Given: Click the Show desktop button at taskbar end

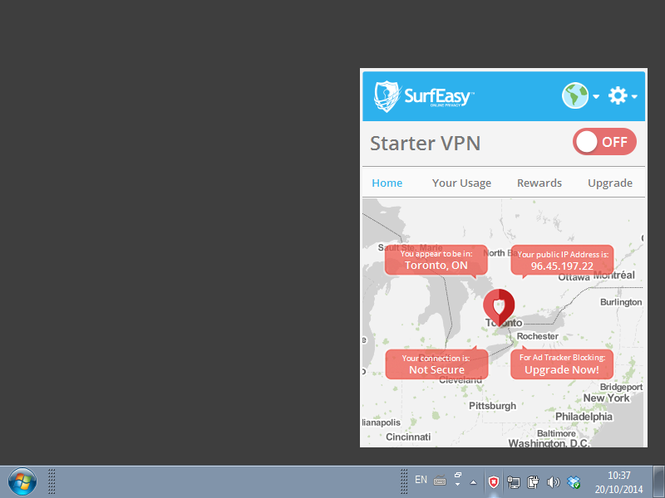Looking at the screenshot, I should 659,482.
